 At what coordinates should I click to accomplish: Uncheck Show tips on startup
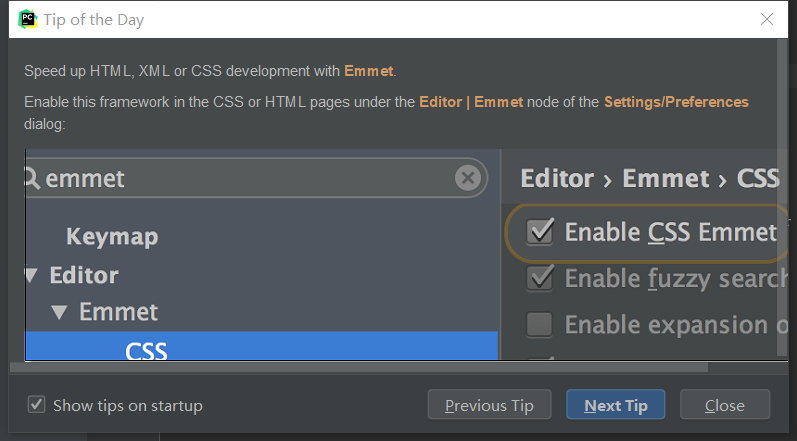(x=37, y=405)
